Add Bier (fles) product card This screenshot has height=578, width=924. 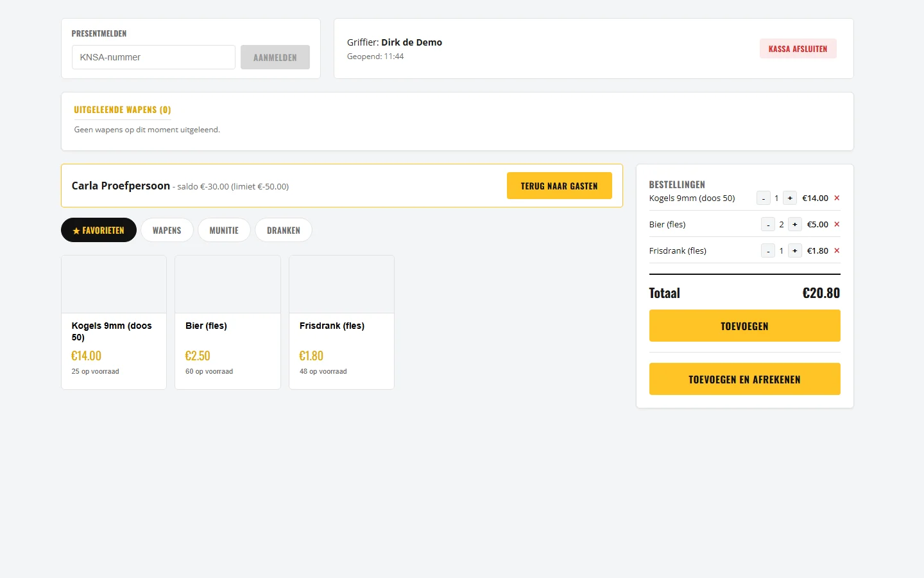pyautogui.click(x=228, y=322)
